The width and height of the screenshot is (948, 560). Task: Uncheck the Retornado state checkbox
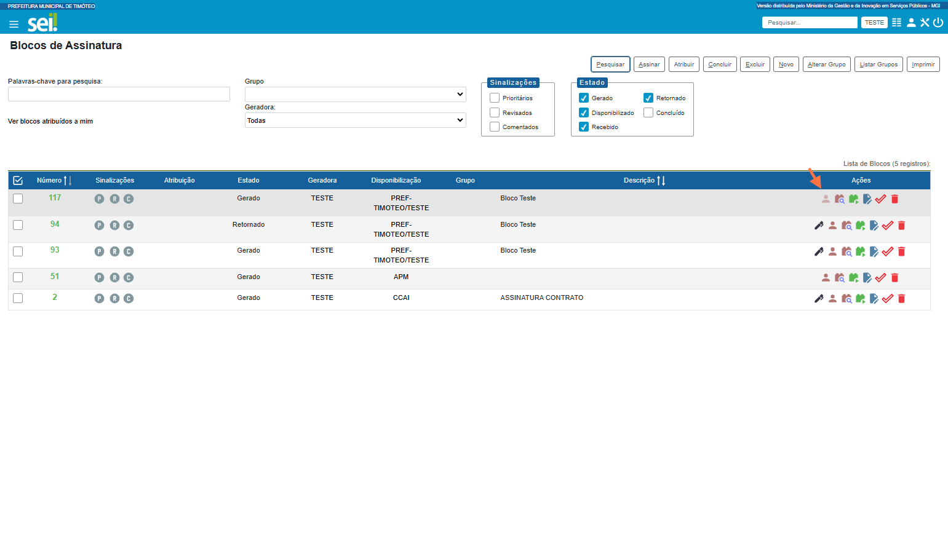tap(648, 98)
